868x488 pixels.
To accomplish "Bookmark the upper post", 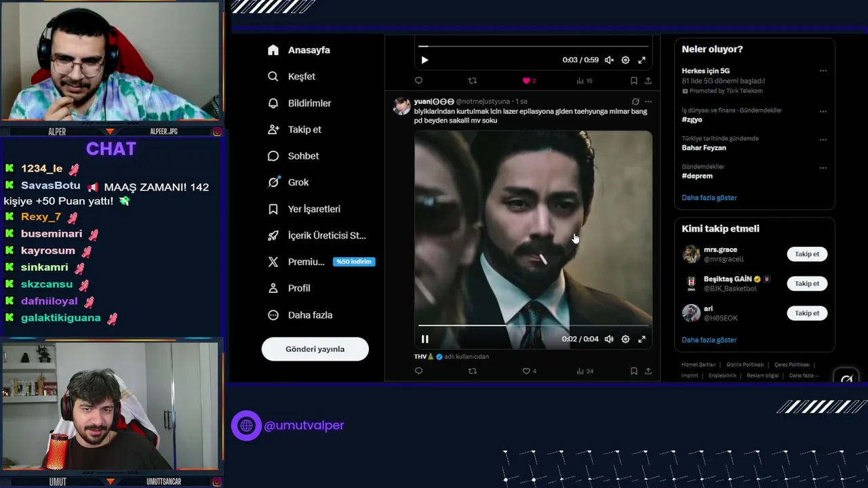I will 633,81.
